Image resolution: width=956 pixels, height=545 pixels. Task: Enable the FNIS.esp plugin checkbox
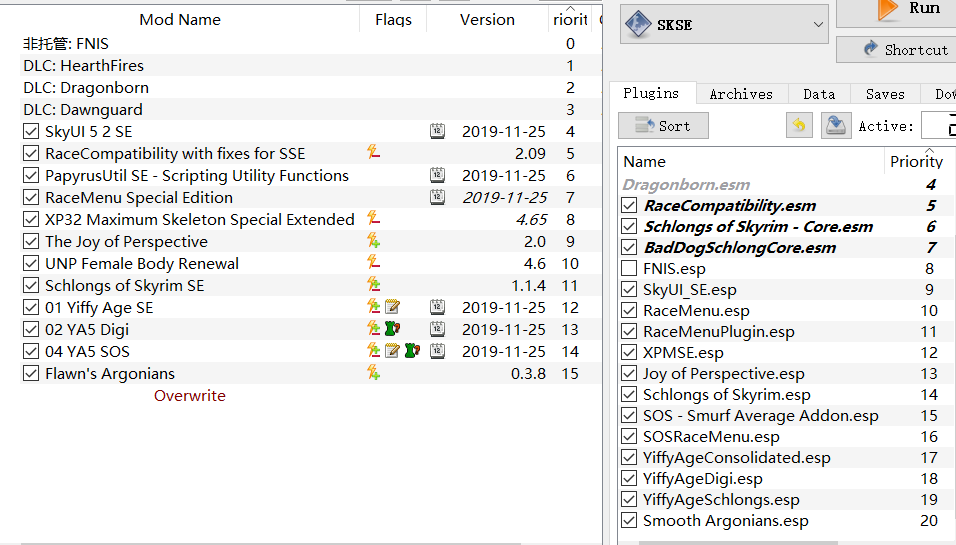tap(629, 268)
